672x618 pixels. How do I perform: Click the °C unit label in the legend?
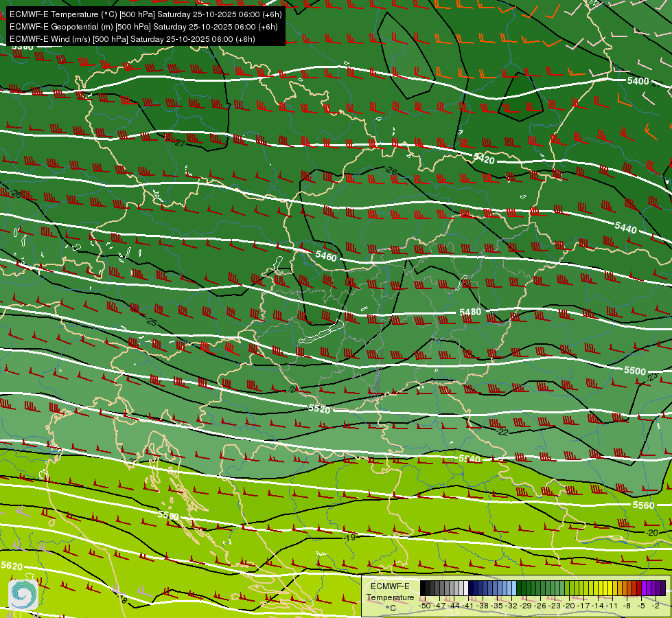click(391, 608)
